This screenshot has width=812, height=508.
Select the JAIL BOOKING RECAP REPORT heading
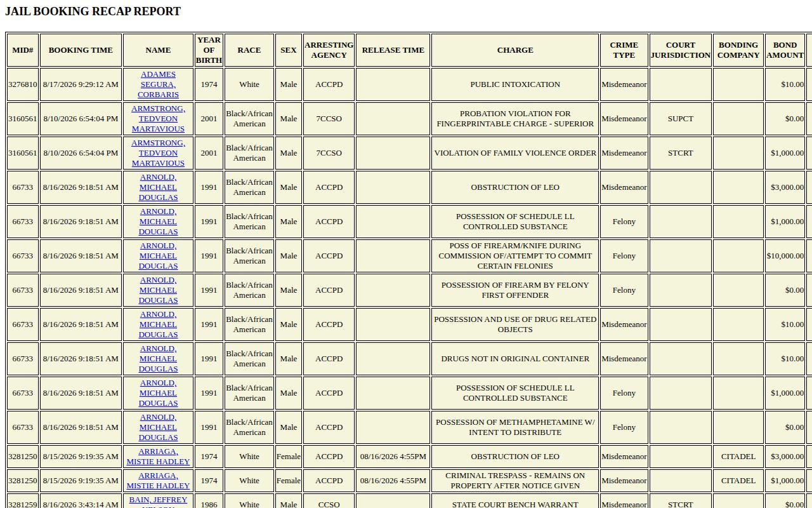pyautogui.click(x=93, y=11)
